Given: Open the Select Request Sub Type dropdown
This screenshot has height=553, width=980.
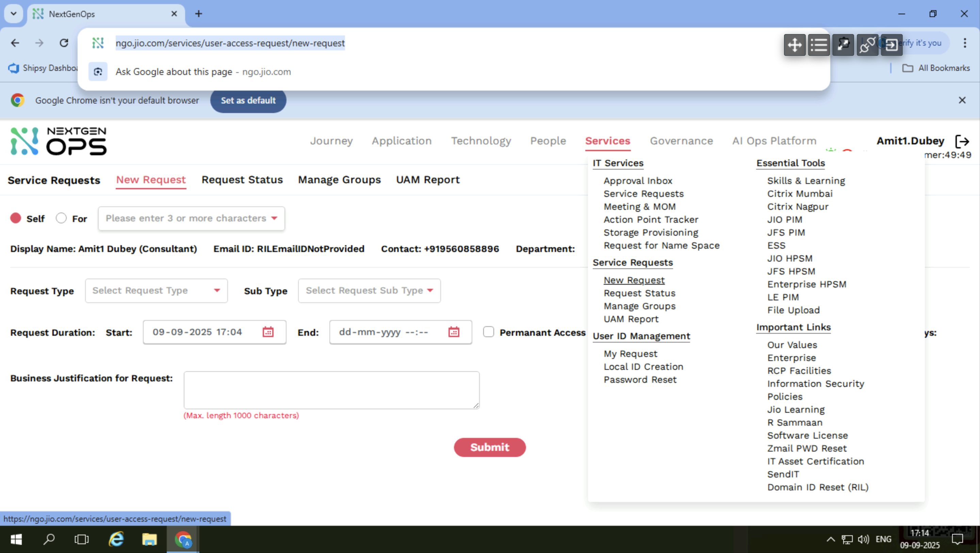Looking at the screenshot, I should point(369,290).
